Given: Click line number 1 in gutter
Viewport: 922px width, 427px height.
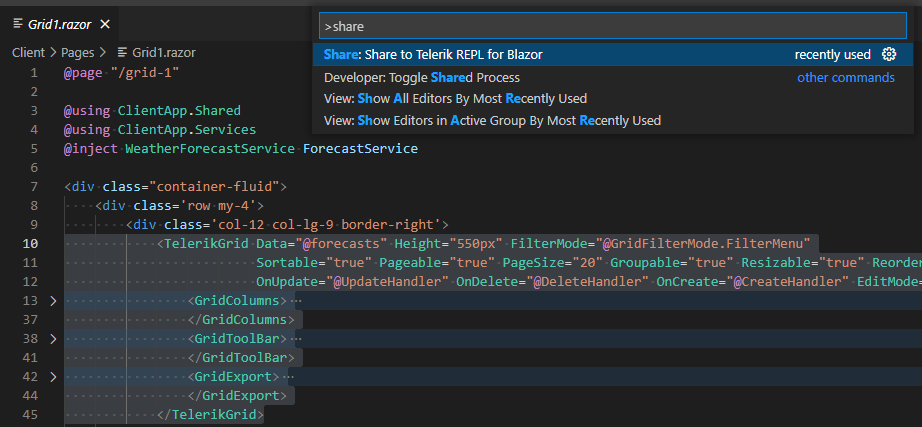Looking at the screenshot, I should (34, 74).
